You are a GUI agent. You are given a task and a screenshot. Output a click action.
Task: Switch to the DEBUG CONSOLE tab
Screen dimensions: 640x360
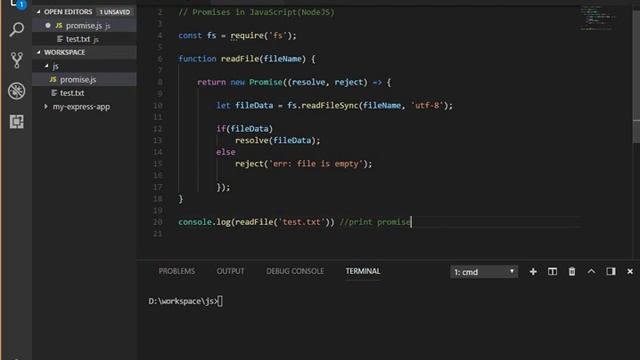click(295, 271)
